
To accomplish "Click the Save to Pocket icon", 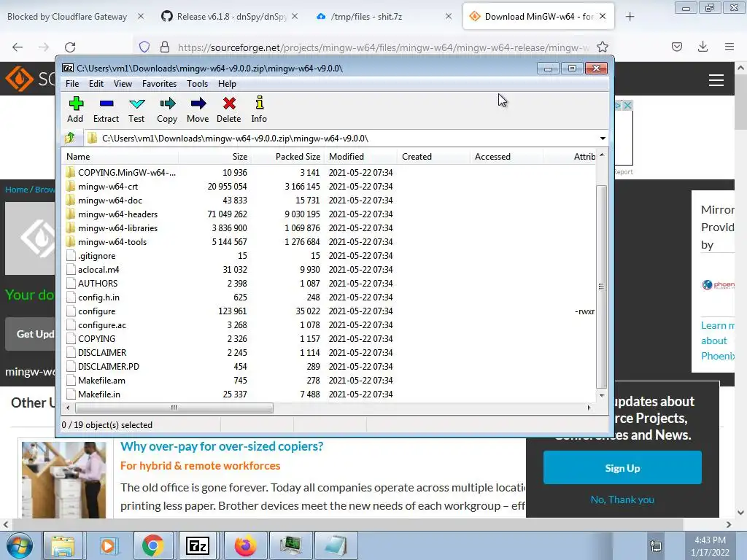I will 677,47.
